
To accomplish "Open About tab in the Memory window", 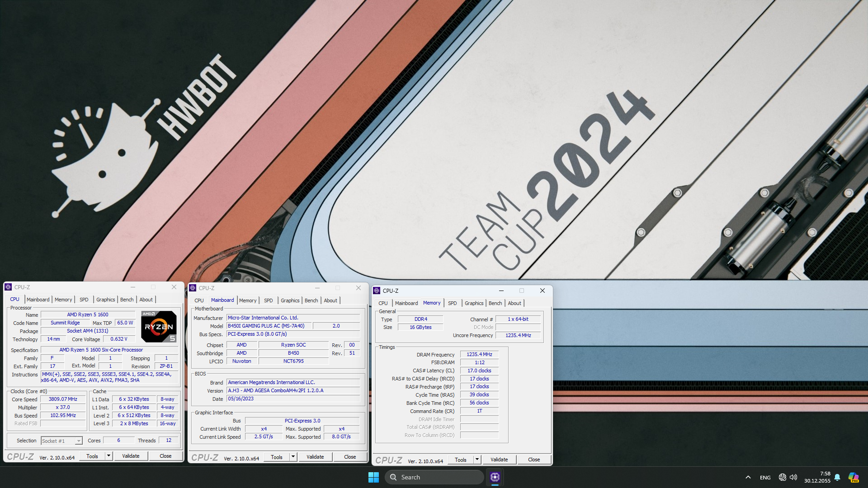I will [x=514, y=303].
